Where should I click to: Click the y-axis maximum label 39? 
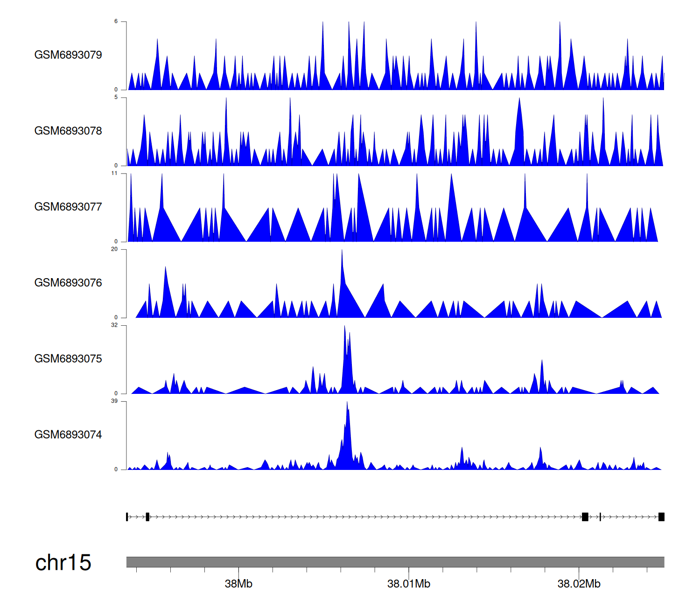tap(114, 401)
